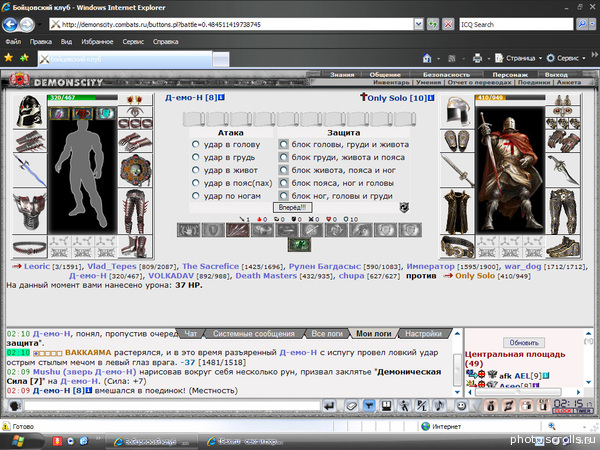Choose block 'блок груди, живота и пояса'
This screenshot has height=450, width=600.
coord(283,157)
